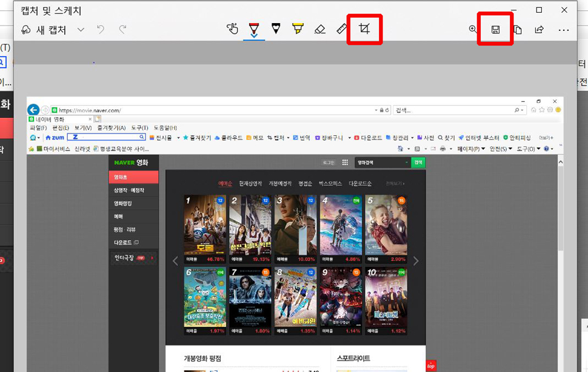Open the 도구(O) command dropdown
Screen dimensions: 588x372
pyautogui.click(x=529, y=149)
